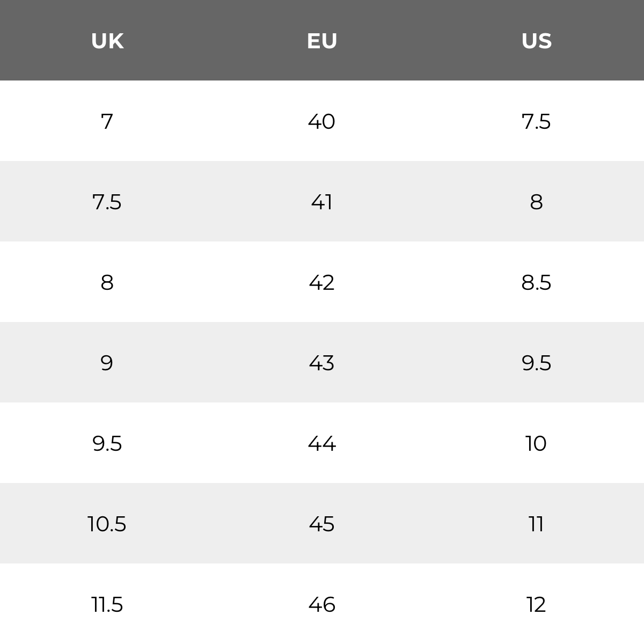Screen dimensions: 644x644
Task: Select EU size 40 cell
Action: (x=322, y=121)
